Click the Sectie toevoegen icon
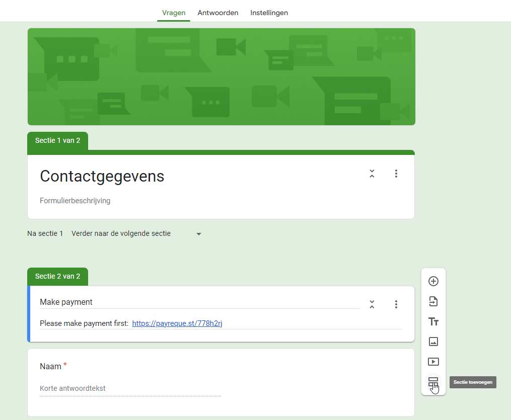The image size is (511, 420). (433, 382)
